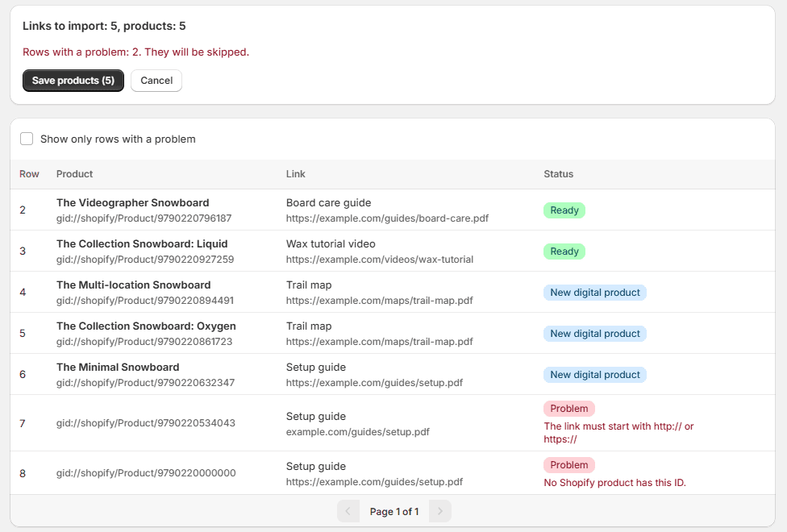The height and width of the screenshot is (532, 787).
Task: Click the Setup guide title in row 6
Action: coord(316,368)
